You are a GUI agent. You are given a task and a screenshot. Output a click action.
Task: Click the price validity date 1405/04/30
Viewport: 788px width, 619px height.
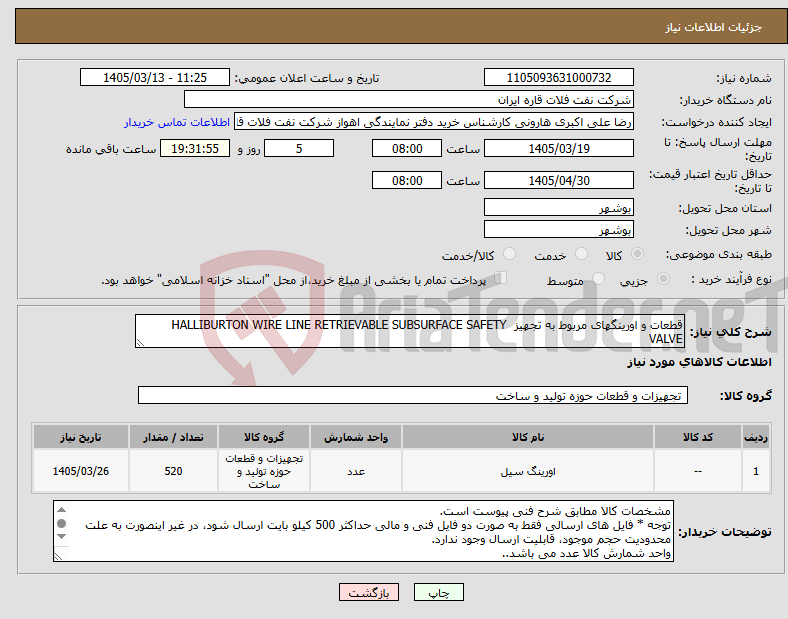point(558,180)
